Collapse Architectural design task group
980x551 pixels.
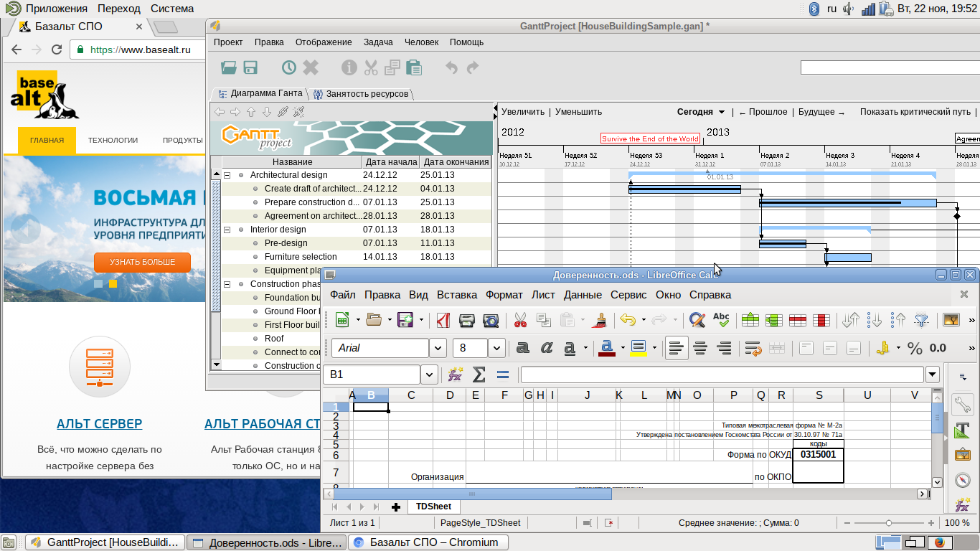[227, 175]
